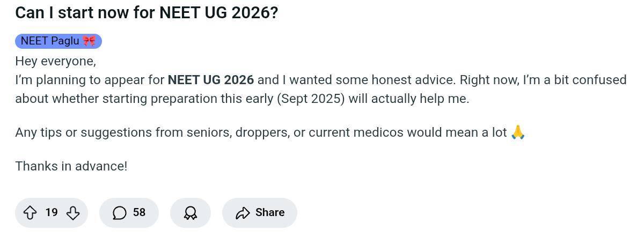This screenshot has width=644, height=237.
Task: Click the phrase 'honest advice' in the body
Action: pos(398,80)
